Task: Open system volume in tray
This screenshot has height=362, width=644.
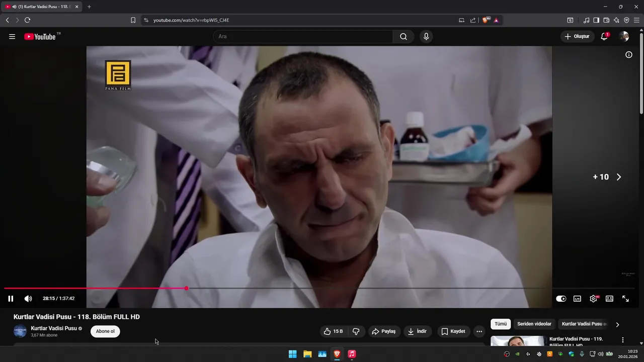Action: 601,354
